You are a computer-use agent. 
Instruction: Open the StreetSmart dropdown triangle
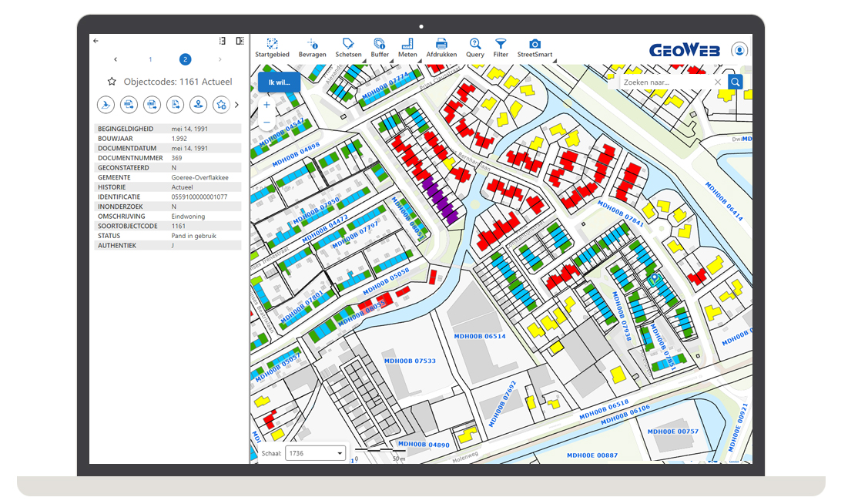[x=554, y=61]
